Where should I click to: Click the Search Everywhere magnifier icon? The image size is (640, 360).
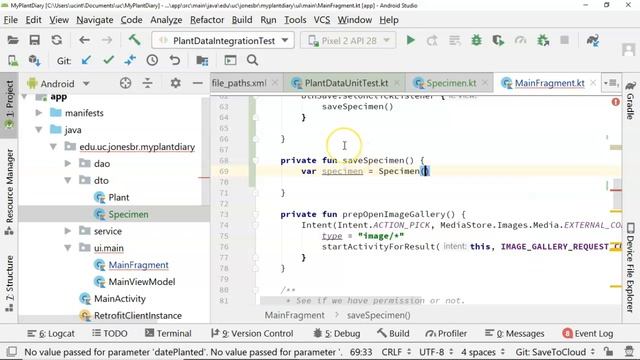252,60
